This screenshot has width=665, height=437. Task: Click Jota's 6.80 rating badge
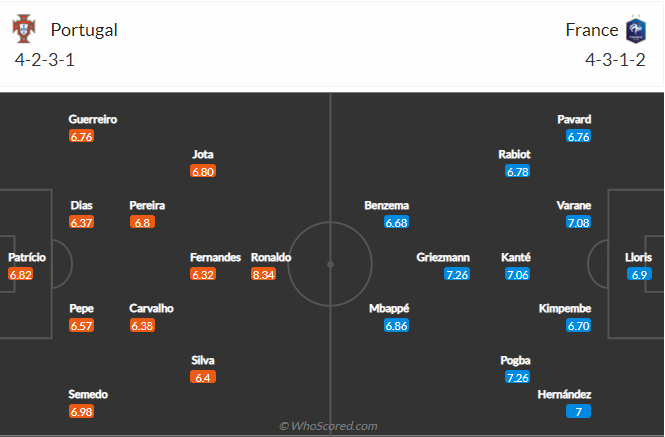[x=203, y=172]
